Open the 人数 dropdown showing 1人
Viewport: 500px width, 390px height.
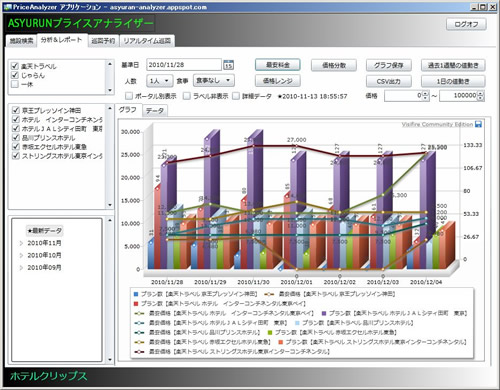[x=159, y=81]
